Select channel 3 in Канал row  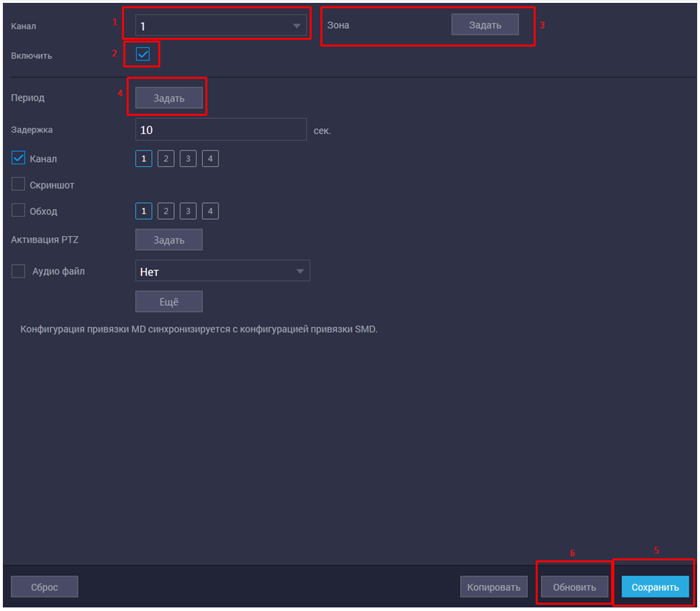tap(188, 158)
